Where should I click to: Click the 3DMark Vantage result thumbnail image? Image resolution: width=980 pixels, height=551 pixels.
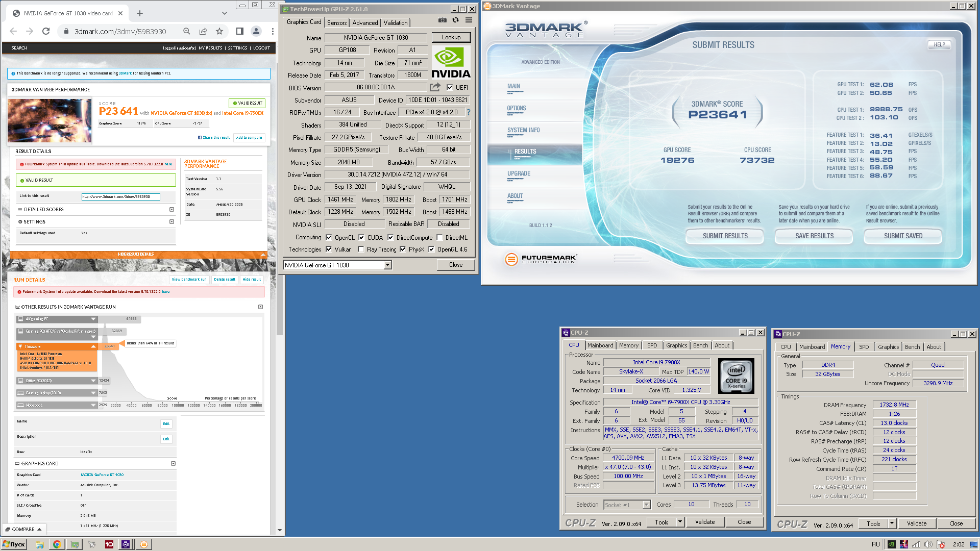click(50, 120)
